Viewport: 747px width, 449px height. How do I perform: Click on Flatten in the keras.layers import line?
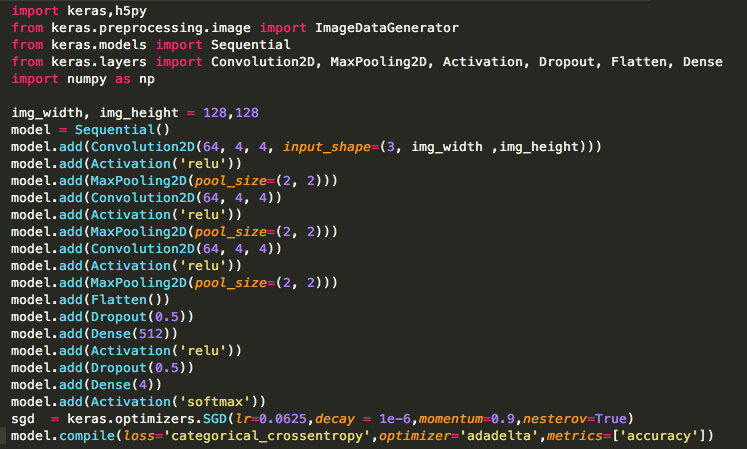(x=641, y=61)
